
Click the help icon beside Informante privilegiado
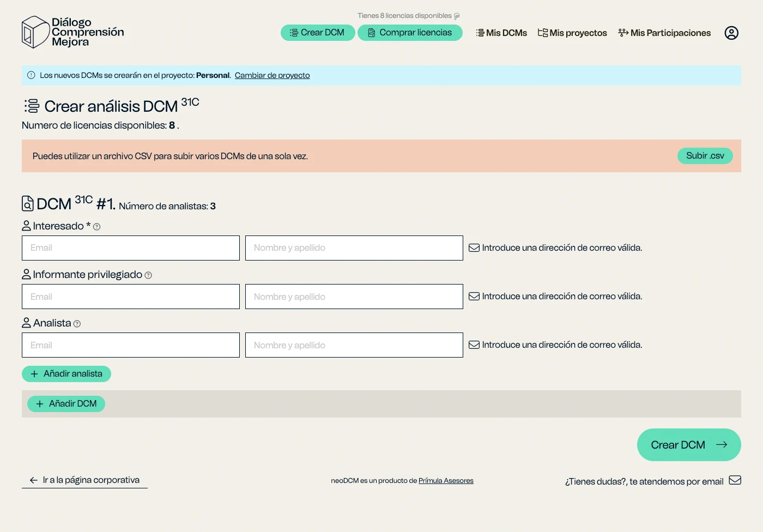(148, 275)
